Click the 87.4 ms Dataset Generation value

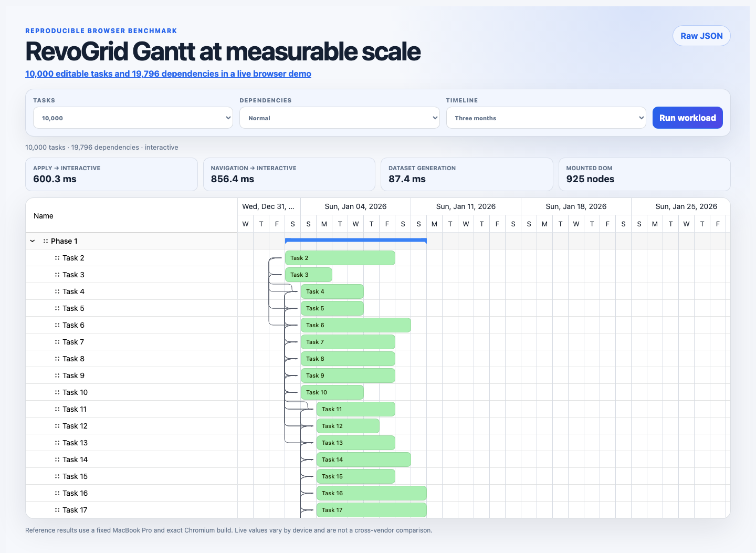pyautogui.click(x=407, y=179)
